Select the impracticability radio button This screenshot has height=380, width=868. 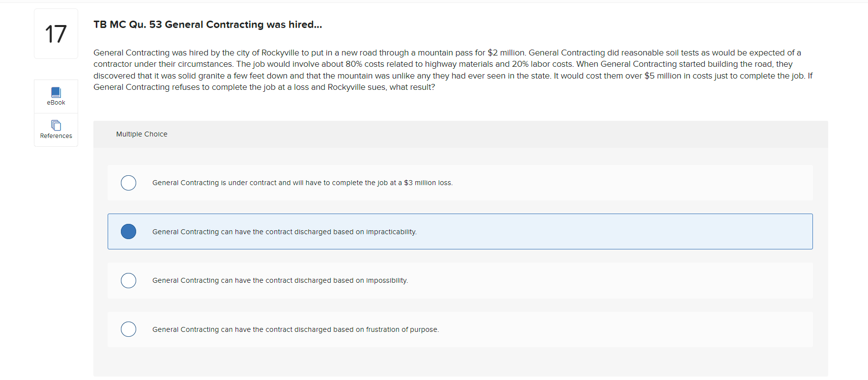(x=128, y=231)
